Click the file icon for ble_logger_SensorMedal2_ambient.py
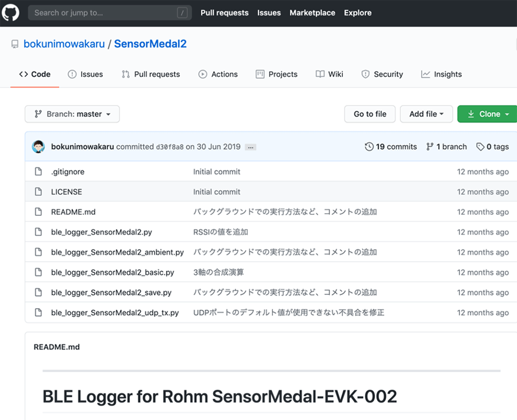This screenshot has height=420, width=517. (x=38, y=252)
